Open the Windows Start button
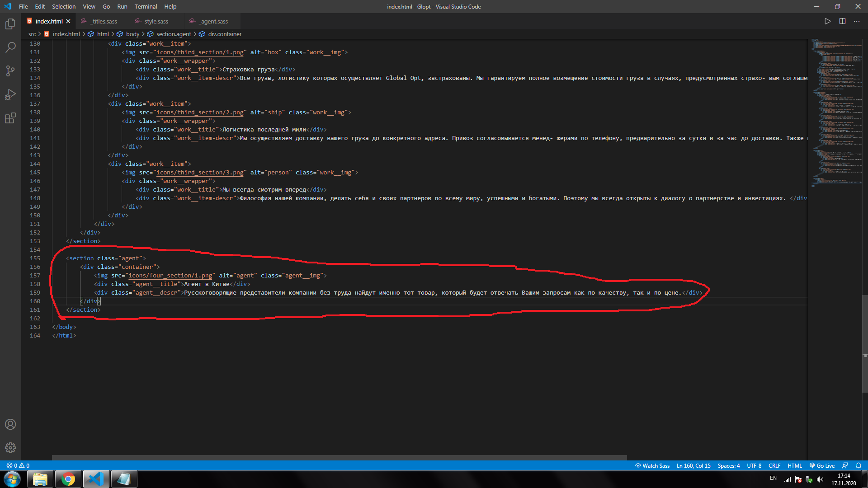Image resolution: width=868 pixels, height=488 pixels. click(12, 479)
